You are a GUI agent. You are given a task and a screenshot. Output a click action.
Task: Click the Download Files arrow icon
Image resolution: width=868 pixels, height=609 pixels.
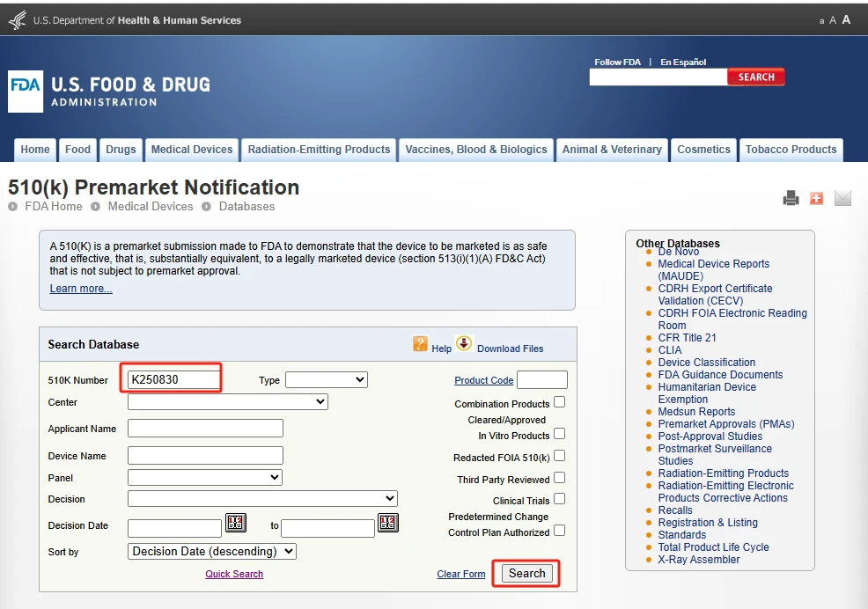[x=464, y=343]
